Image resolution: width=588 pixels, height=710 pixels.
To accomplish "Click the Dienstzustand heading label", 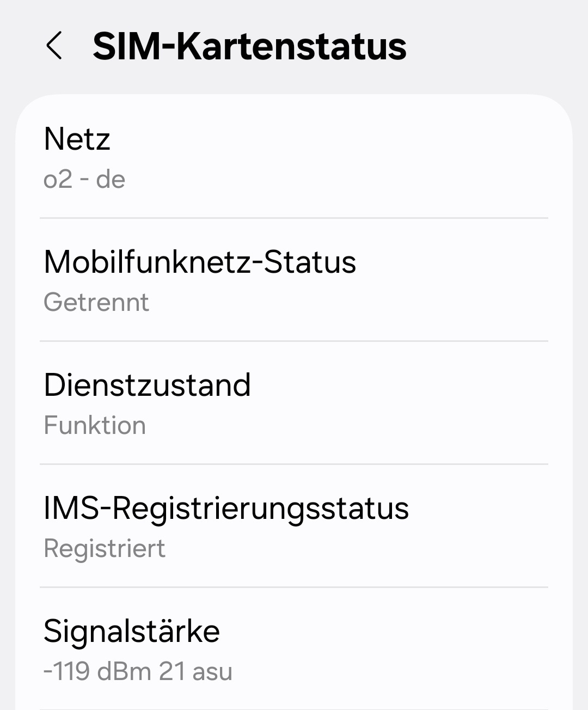I will pyautogui.click(x=147, y=385).
